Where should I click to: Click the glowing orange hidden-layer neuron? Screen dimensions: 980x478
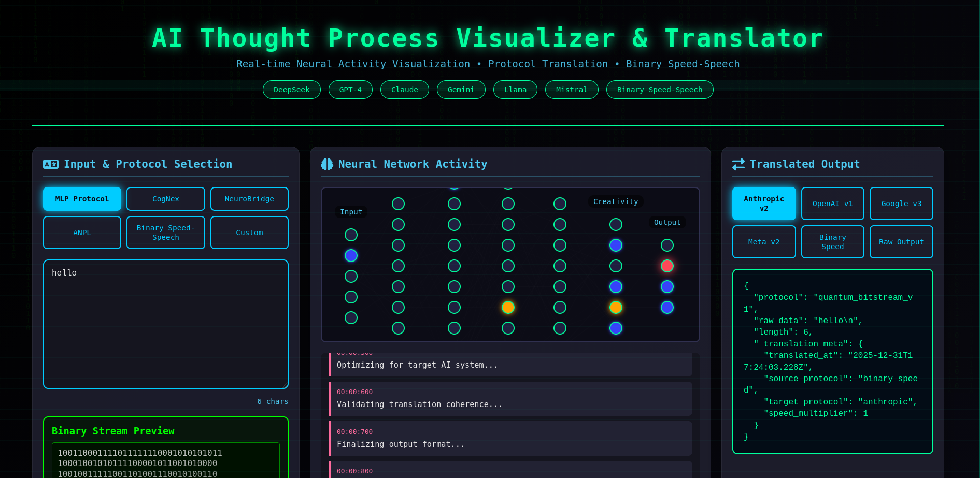[508, 307]
